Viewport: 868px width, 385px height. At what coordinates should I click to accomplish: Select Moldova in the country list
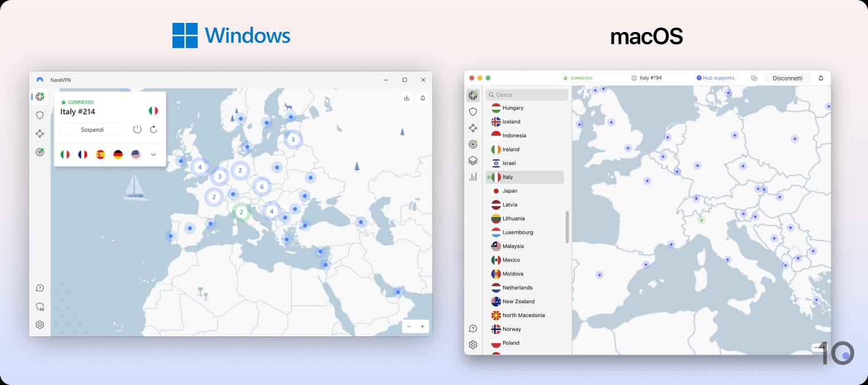tap(525, 274)
